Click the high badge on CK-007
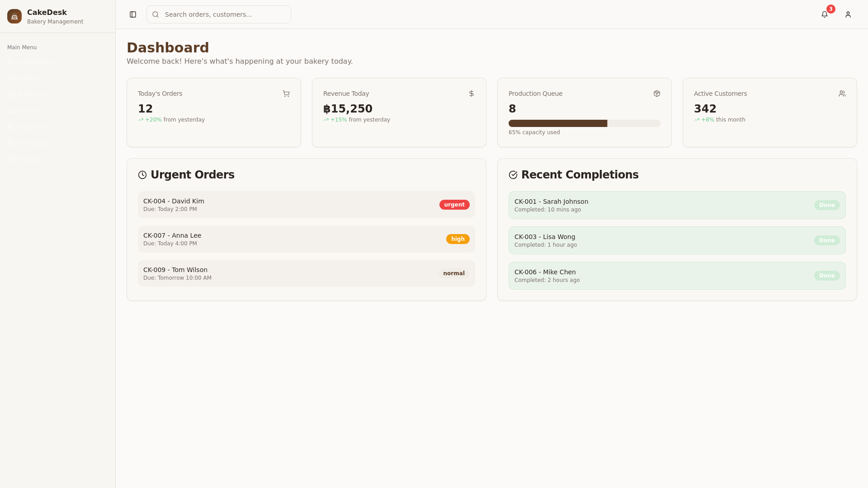The width and height of the screenshot is (868, 488). (x=458, y=239)
